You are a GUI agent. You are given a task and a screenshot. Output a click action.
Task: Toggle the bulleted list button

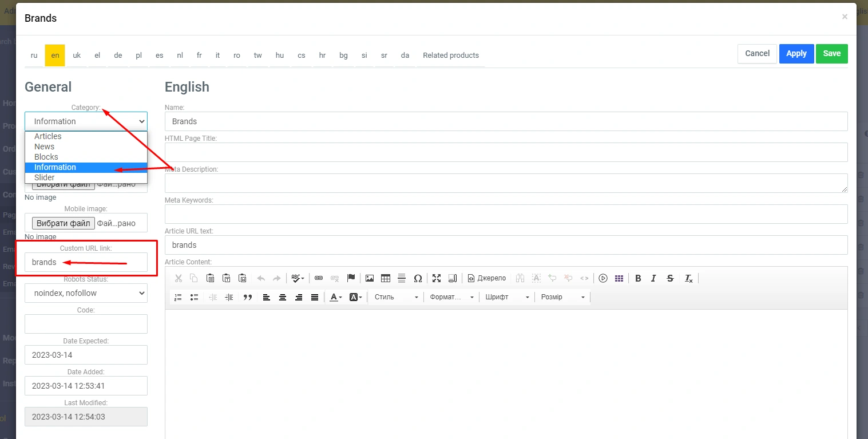[x=194, y=297]
